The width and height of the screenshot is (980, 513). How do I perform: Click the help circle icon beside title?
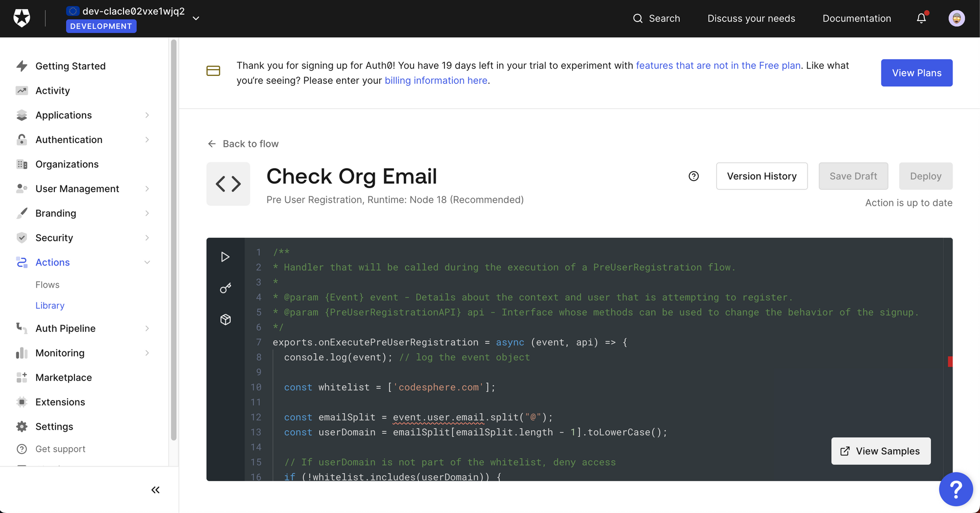click(x=693, y=176)
